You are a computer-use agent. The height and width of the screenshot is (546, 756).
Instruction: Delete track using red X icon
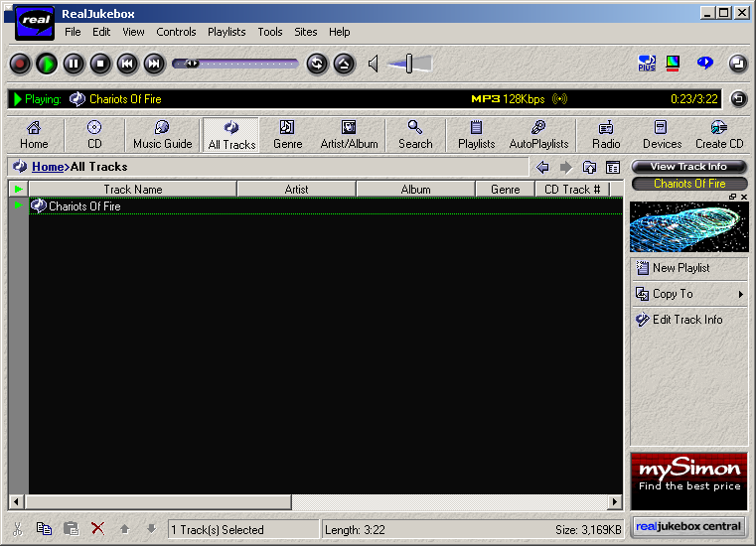click(x=98, y=529)
